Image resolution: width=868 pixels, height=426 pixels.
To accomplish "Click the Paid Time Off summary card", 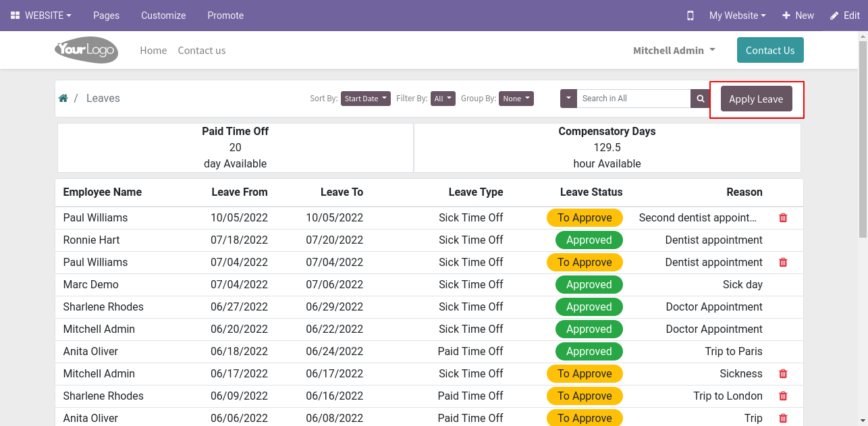I will (236, 147).
